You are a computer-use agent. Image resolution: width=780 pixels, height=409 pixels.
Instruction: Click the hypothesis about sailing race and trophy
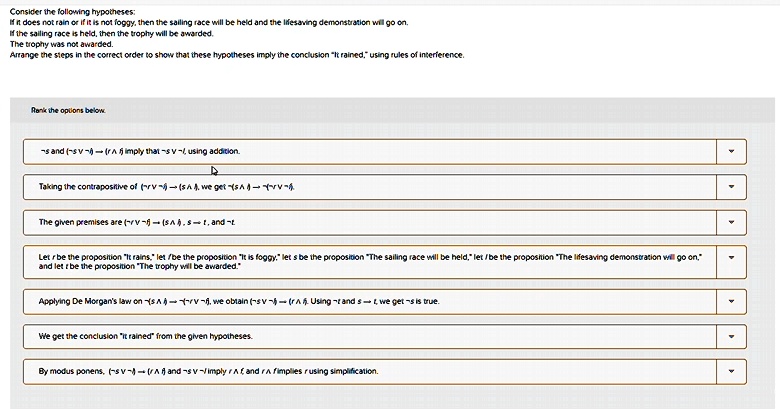111,33
